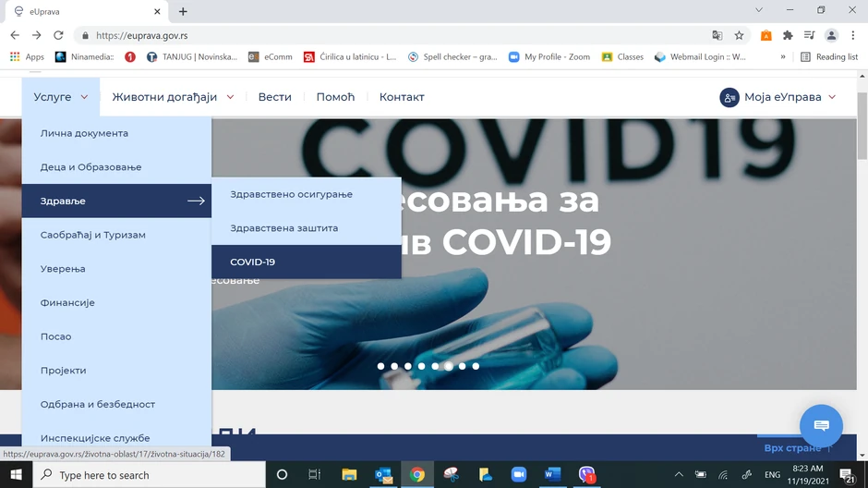
Task: Reload the eUprava page
Action: click(58, 35)
